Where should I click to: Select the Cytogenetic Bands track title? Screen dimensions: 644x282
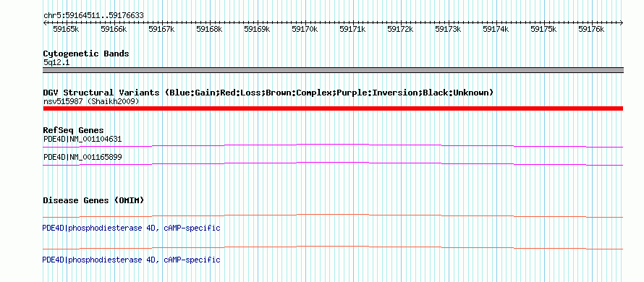click(x=86, y=54)
